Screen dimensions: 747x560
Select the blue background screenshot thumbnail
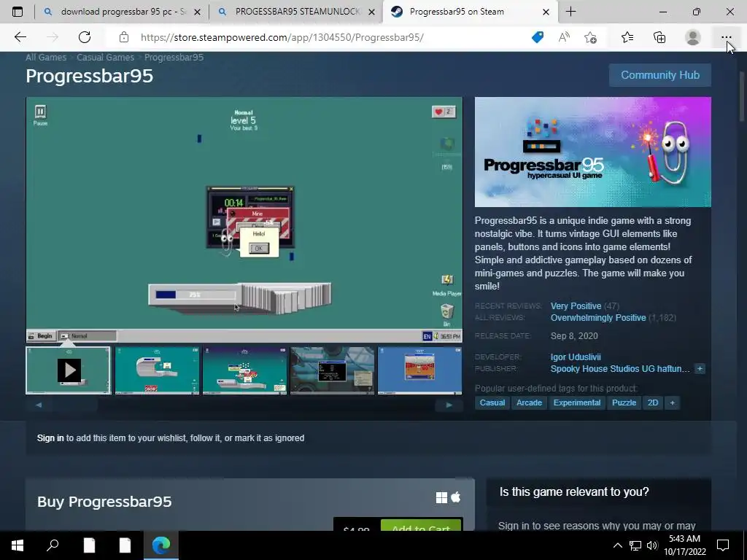click(419, 370)
